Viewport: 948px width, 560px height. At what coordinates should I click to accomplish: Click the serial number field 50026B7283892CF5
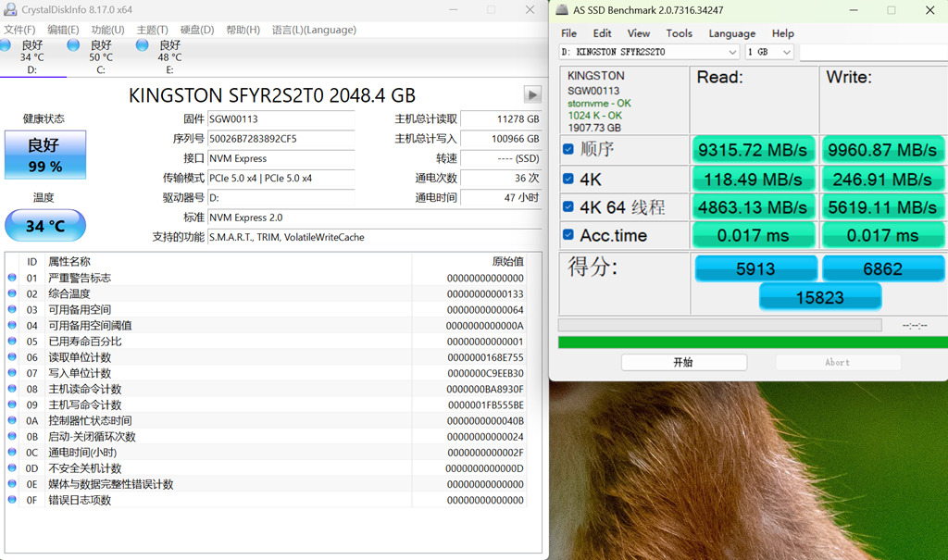pyautogui.click(x=281, y=139)
